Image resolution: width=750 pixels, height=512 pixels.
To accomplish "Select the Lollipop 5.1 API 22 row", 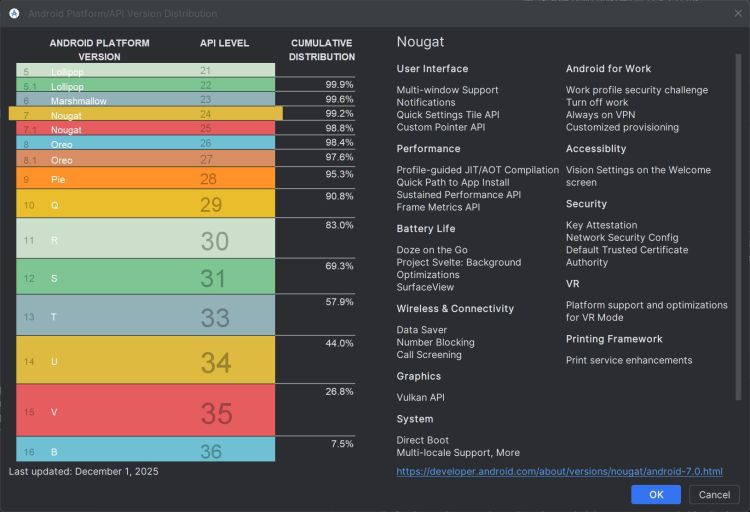I will tap(145, 86).
